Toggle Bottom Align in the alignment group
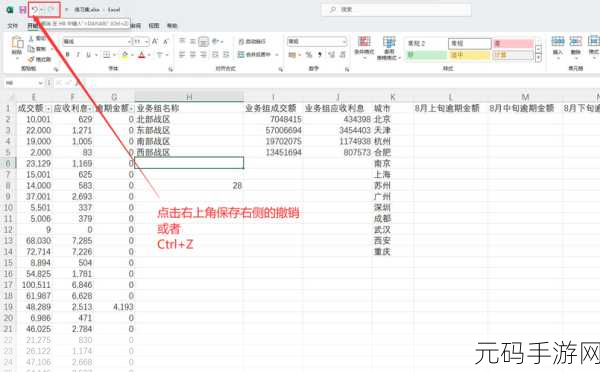 tap(204, 41)
